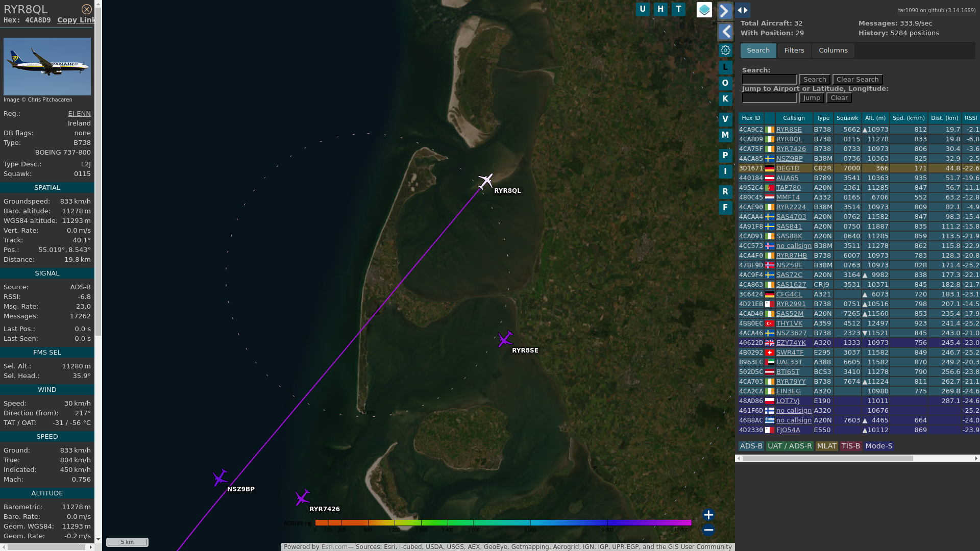The height and width of the screenshot is (551, 980).
Task: Toggle the O button on map
Action: pyautogui.click(x=725, y=83)
